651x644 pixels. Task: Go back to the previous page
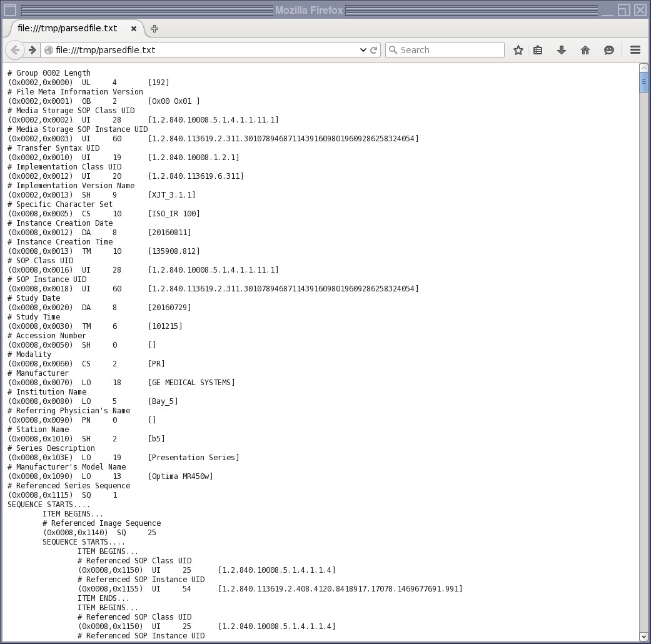(x=15, y=50)
